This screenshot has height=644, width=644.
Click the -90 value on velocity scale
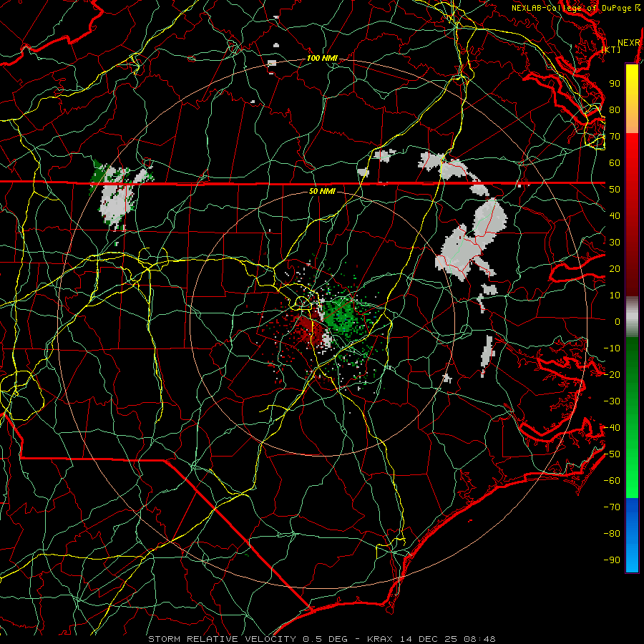pos(612,560)
